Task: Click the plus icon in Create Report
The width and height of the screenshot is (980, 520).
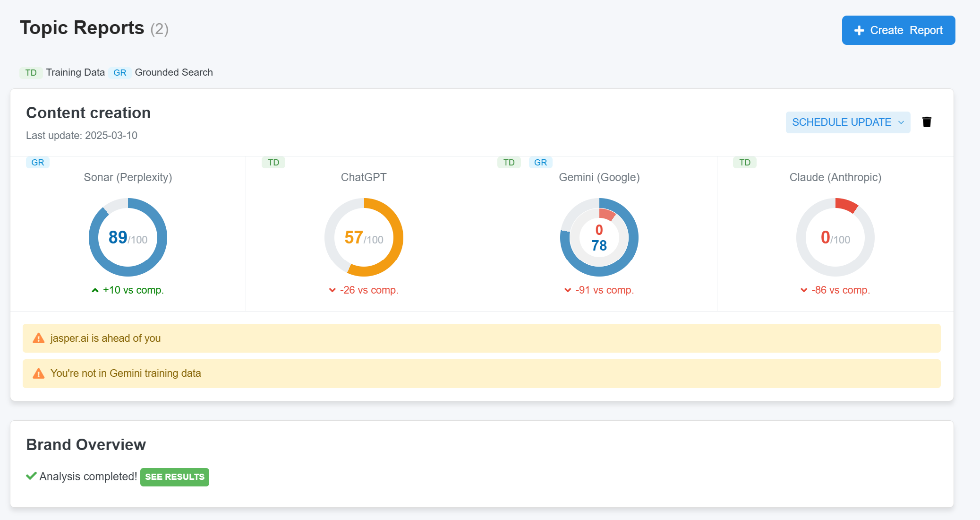Action: pyautogui.click(x=859, y=30)
